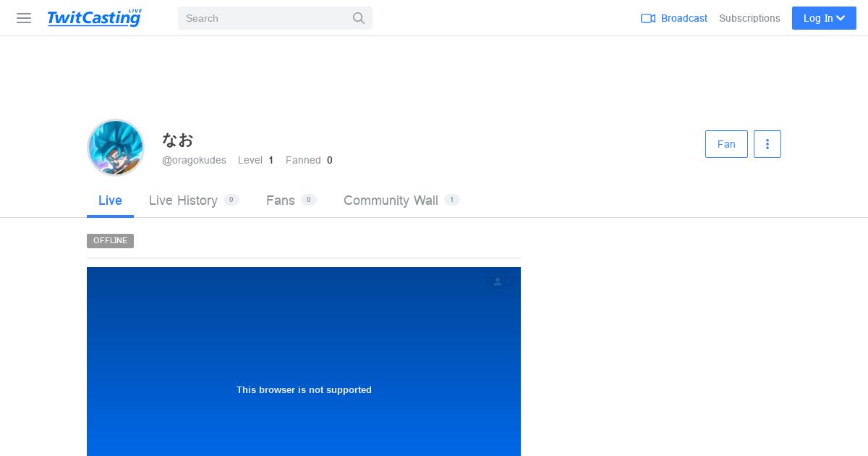Click the Fanned 0 stat

309,160
